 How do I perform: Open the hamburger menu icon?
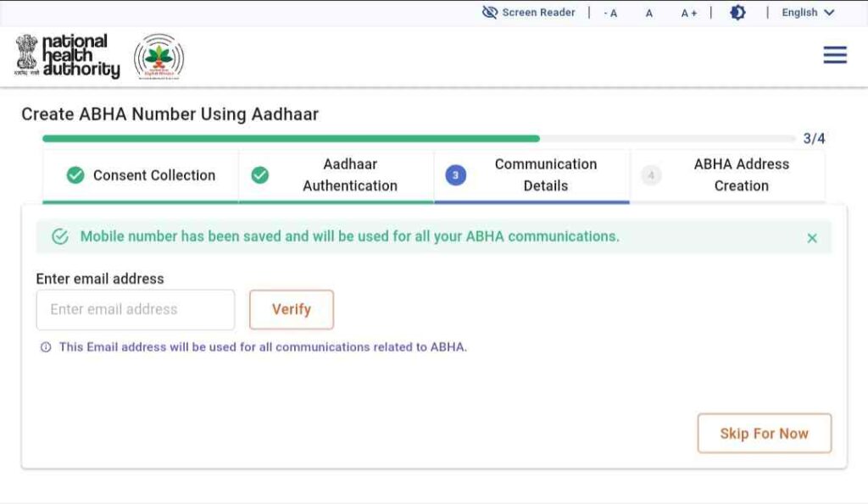pyautogui.click(x=835, y=55)
